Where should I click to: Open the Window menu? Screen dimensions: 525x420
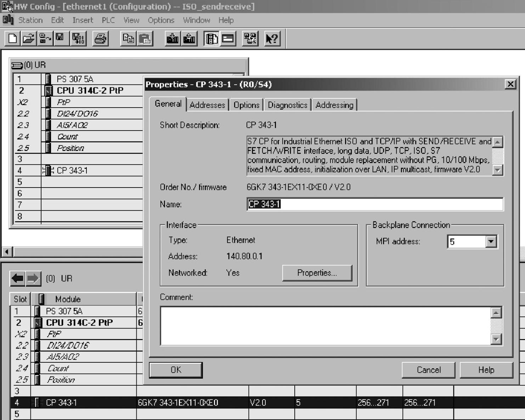(196, 20)
